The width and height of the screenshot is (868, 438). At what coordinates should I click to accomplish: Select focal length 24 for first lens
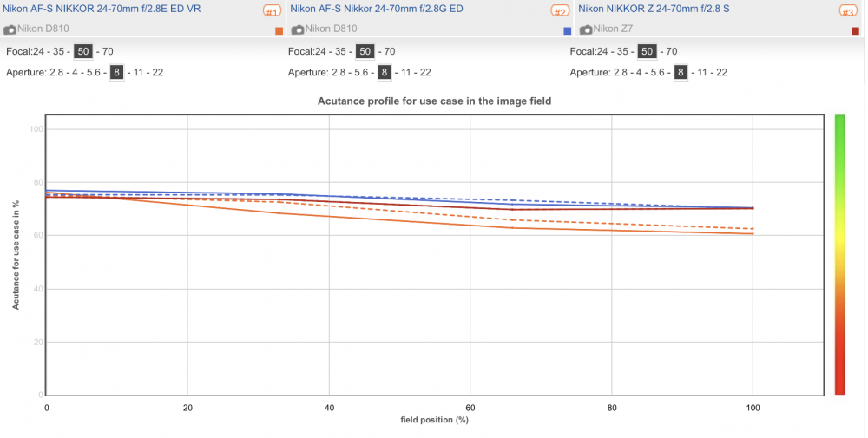(39, 51)
